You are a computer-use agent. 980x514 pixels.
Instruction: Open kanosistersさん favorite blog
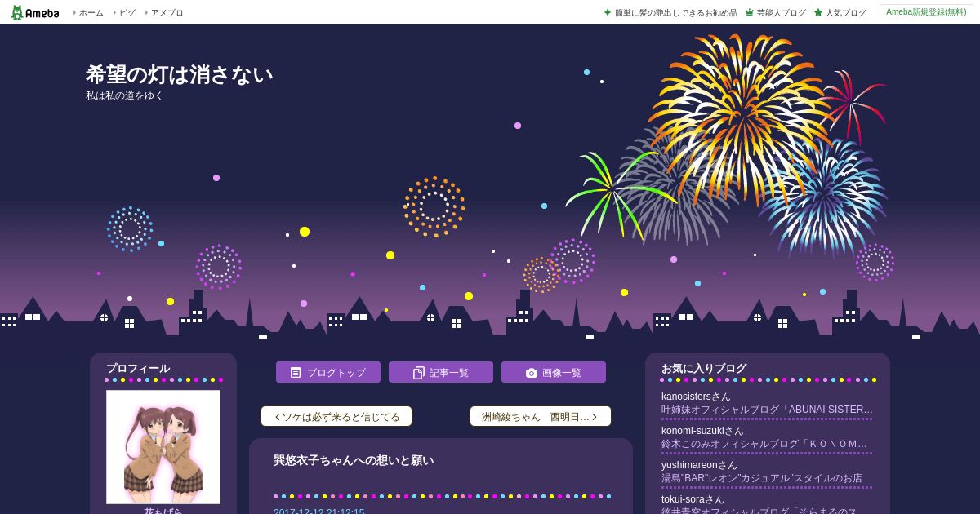coord(697,397)
